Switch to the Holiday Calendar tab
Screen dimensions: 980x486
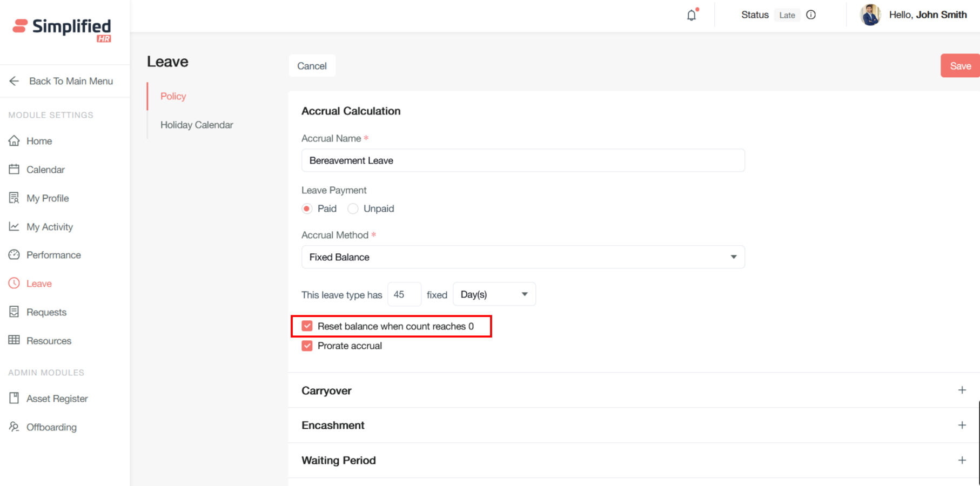[x=197, y=125]
